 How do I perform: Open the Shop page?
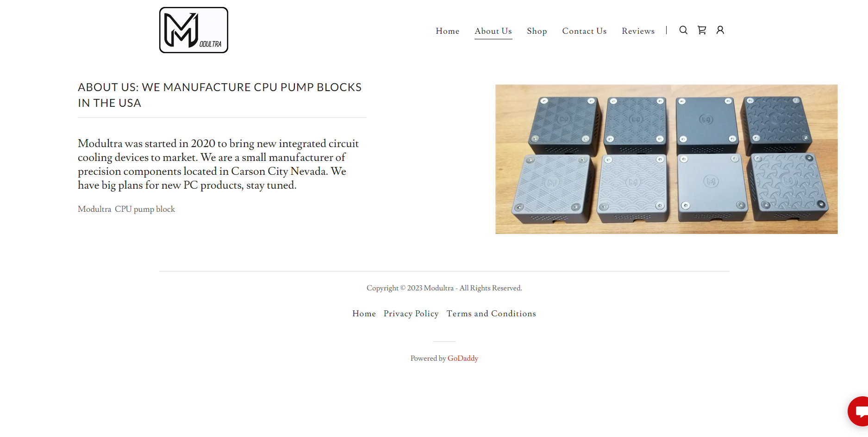pyautogui.click(x=537, y=31)
